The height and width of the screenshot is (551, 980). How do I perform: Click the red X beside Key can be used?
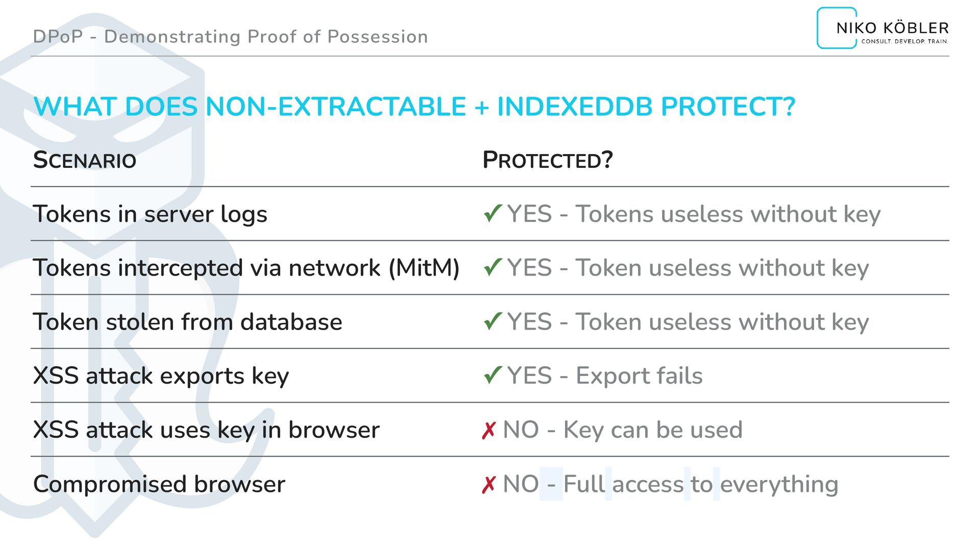pos(488,430)
